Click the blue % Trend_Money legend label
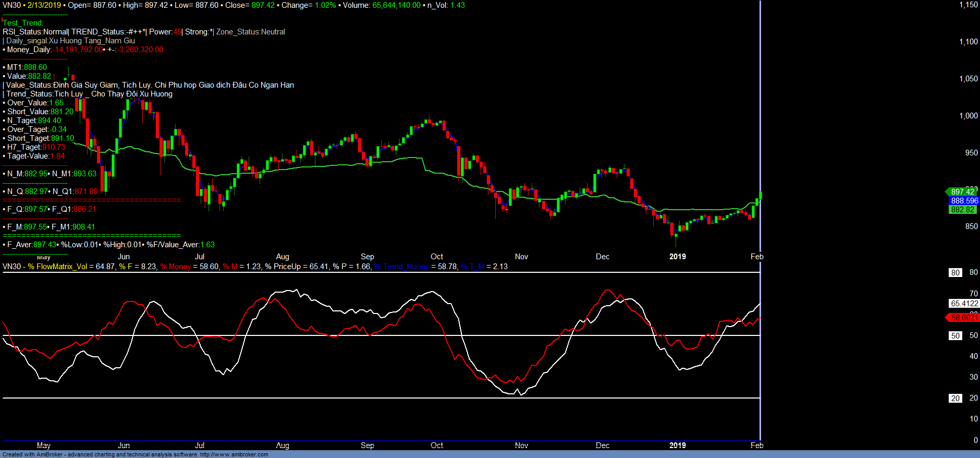This screenshot has width=980, height=458. [x=401, y=267]
